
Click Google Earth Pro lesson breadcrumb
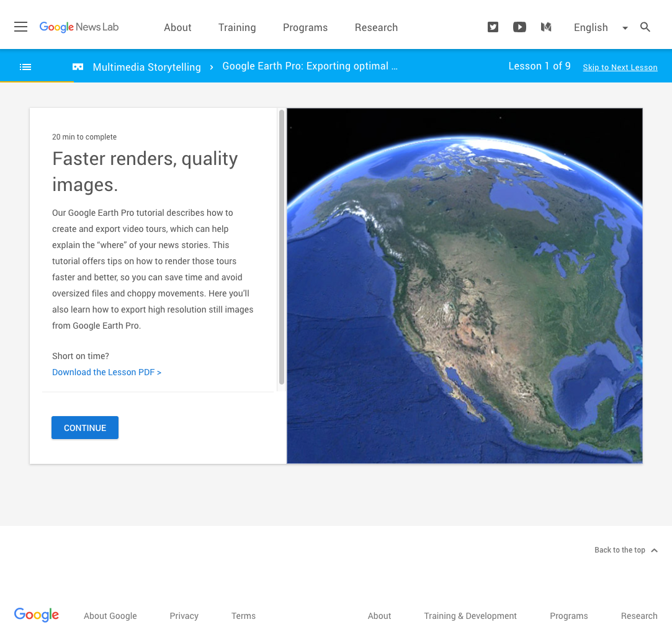[x=310, y=66]
